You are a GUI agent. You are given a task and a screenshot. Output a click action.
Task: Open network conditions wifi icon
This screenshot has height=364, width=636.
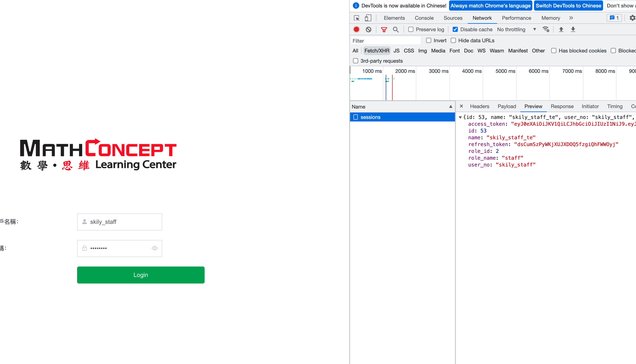click(x=546, y=30)
